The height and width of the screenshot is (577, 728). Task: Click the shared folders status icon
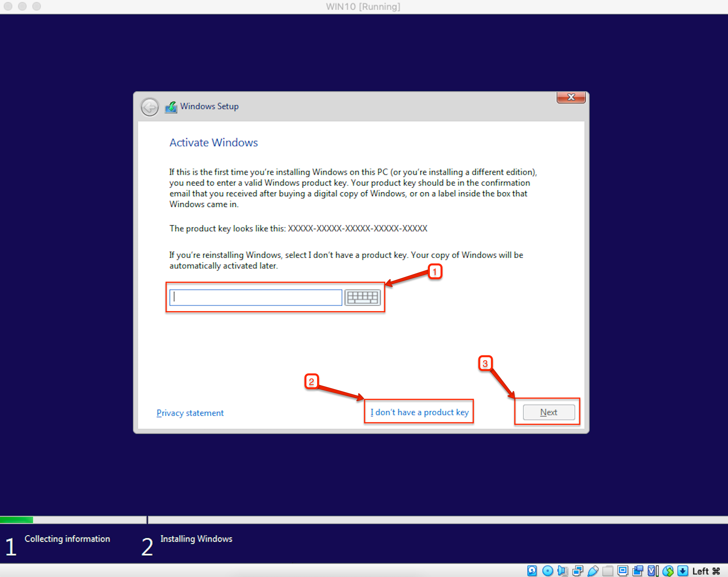click(x=607, y=571)
